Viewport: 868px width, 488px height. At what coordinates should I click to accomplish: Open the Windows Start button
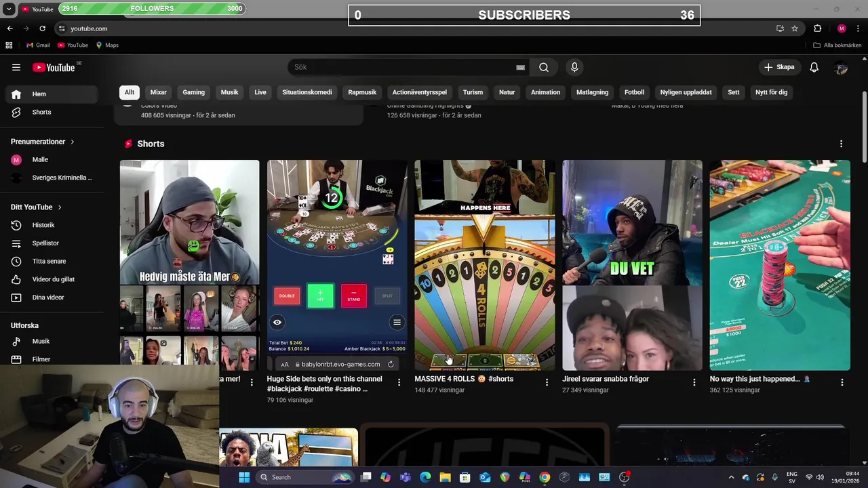click(x=244, y=477)
